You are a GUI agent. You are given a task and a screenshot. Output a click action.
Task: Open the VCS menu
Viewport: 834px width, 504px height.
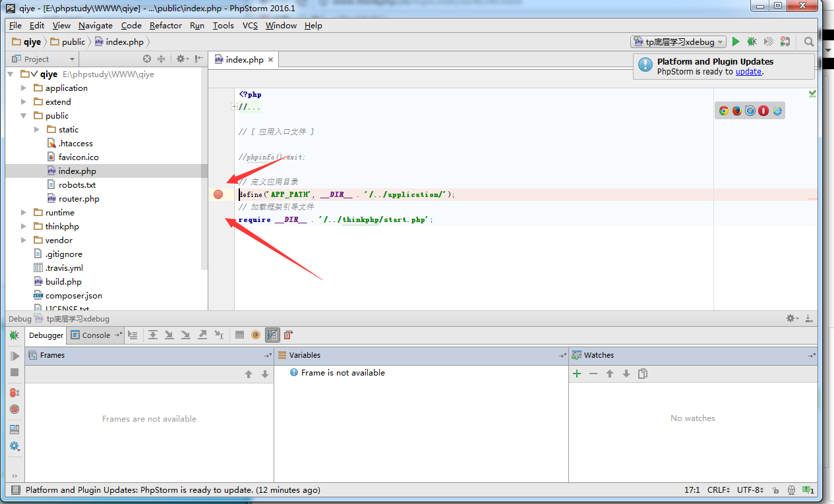[x=250, y=25]
